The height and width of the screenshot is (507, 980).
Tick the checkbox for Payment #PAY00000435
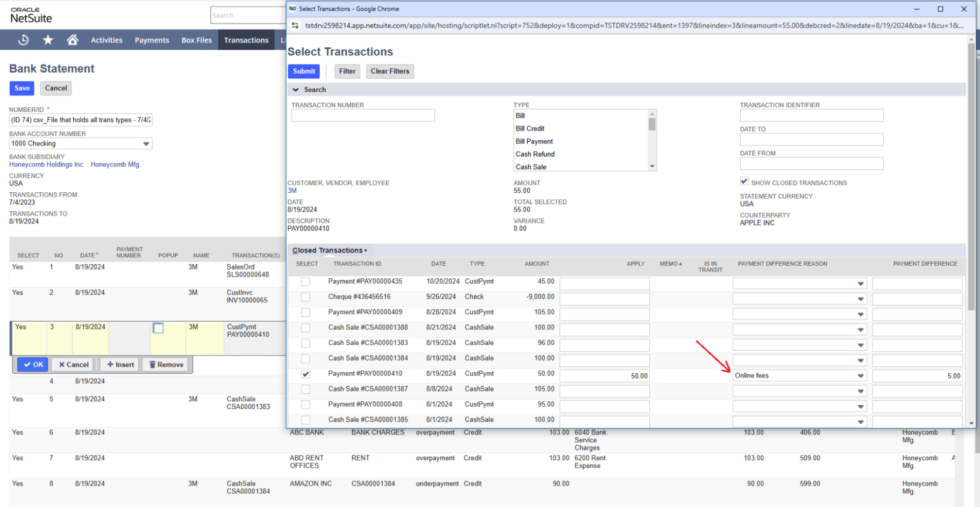(x=305, y=281)
